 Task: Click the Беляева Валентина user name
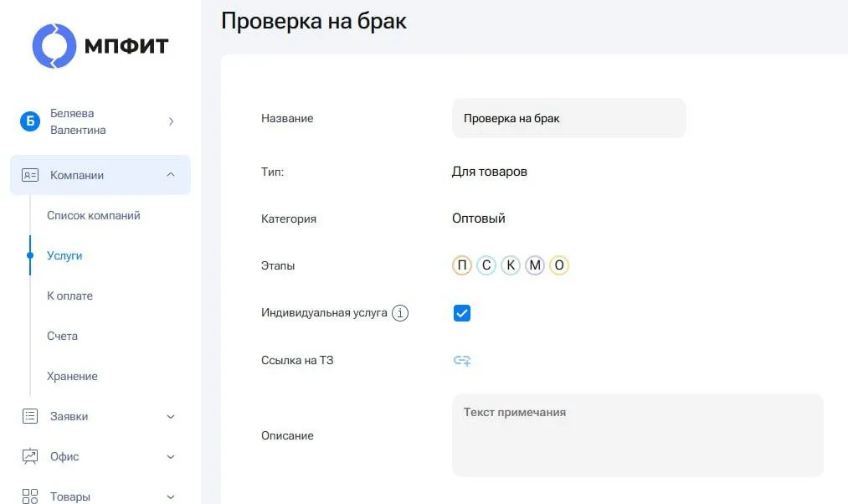[x=78, y=121]
